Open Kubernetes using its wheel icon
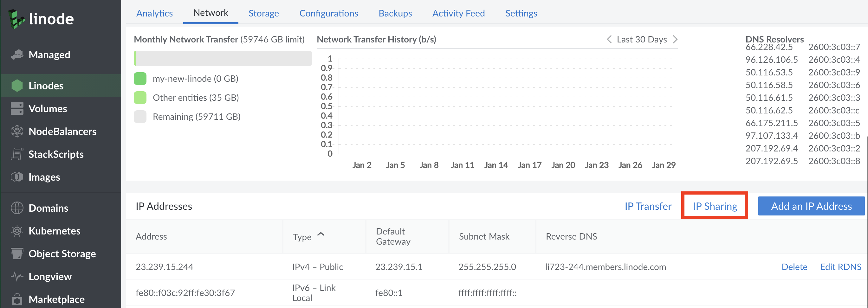Image resolution: width=868 pixels, height=308 pixels. [x=17, y=231]
